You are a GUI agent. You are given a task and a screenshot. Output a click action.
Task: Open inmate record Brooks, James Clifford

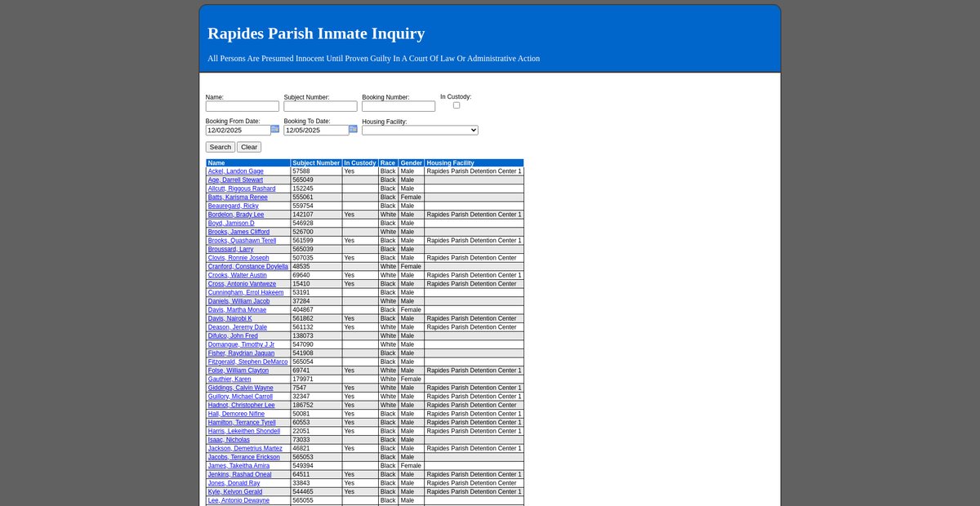point(238,232)
